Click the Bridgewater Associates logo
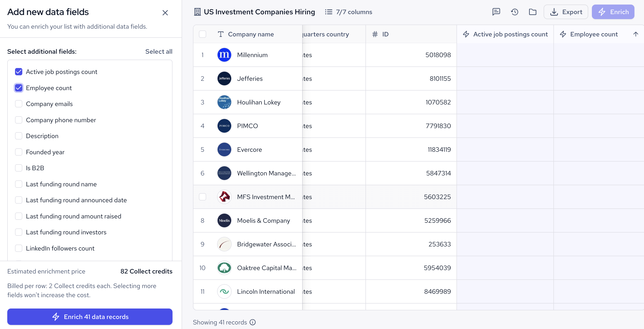 (224, 244)
